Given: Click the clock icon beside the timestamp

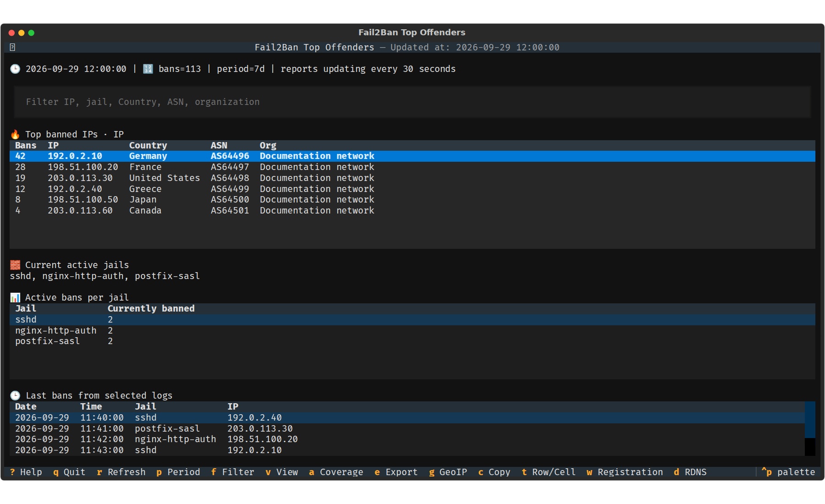Looking at the screenshot, I should tap(15, 69).
